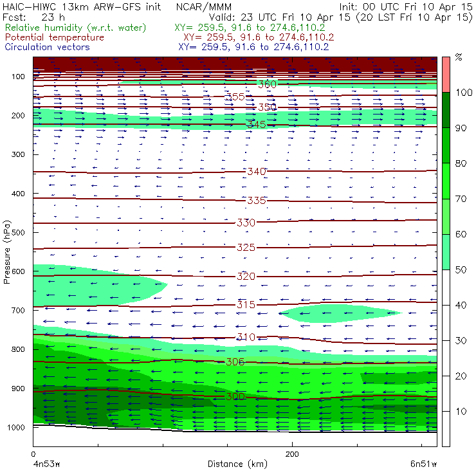
Task: Click the 300 hPa pressure tick label
Action: coord(18,154)
